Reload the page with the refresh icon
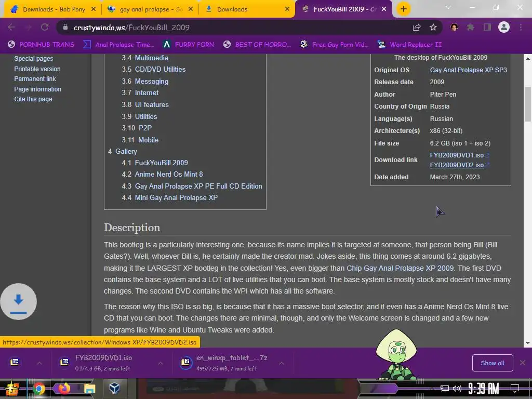 (x=45, y=27)
